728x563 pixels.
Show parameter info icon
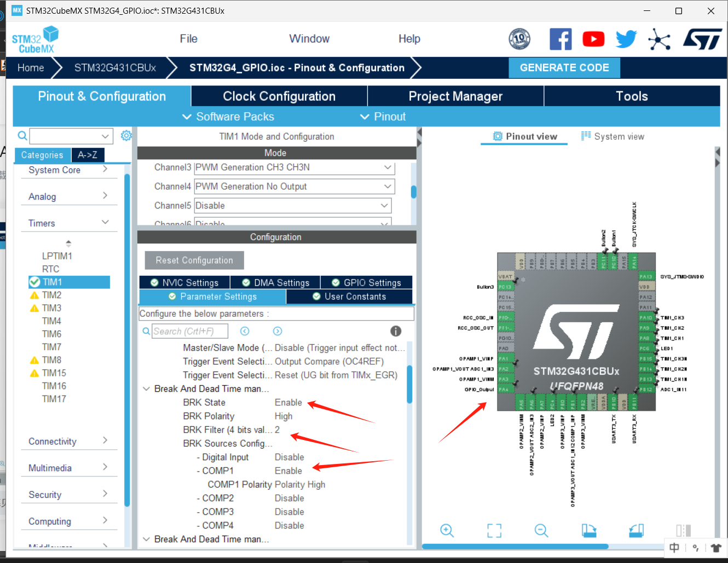tap(396, 331)
